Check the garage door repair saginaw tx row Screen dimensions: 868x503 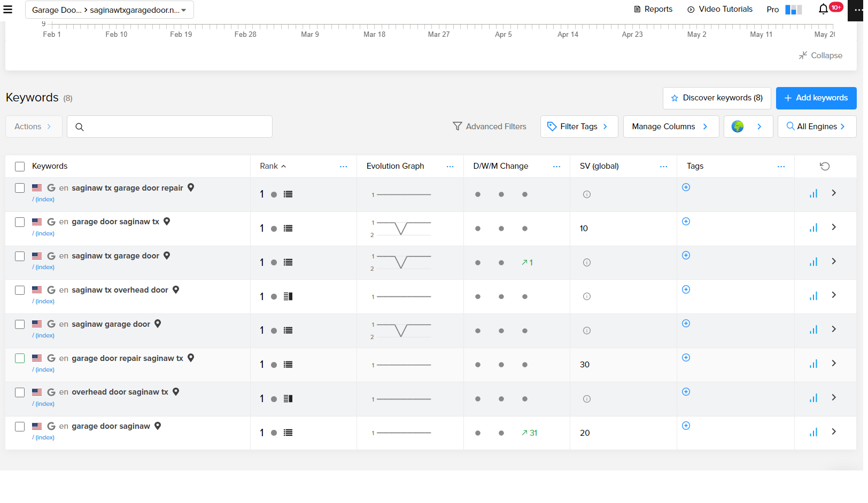coord(20,358)
